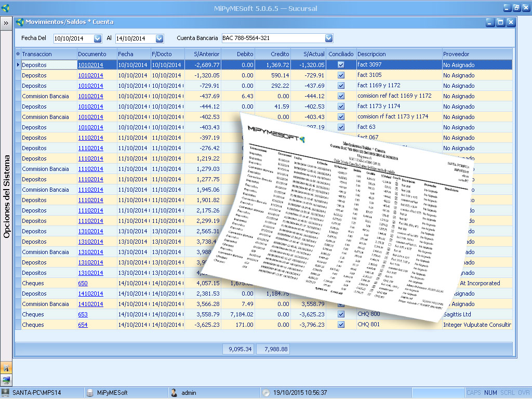Sort by the S/Actual column header

(309, 54)
